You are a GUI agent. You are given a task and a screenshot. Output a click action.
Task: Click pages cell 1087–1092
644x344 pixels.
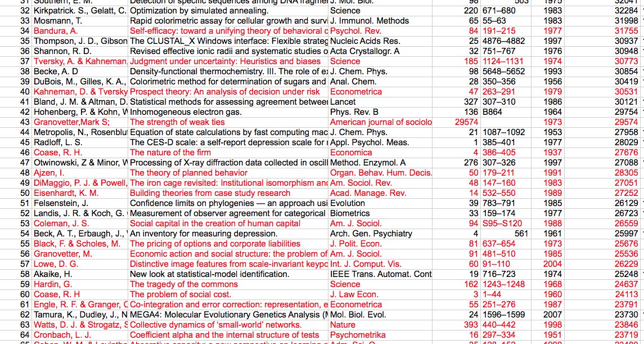506,132
